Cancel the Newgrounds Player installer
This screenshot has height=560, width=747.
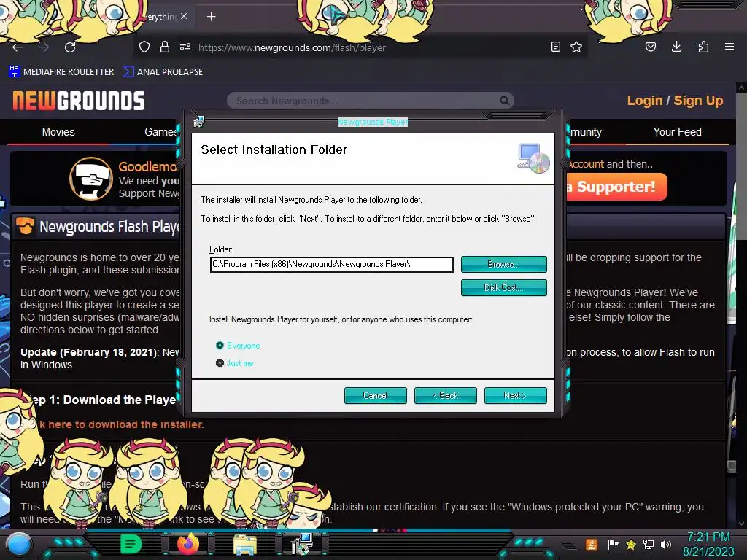coord(376,395)
